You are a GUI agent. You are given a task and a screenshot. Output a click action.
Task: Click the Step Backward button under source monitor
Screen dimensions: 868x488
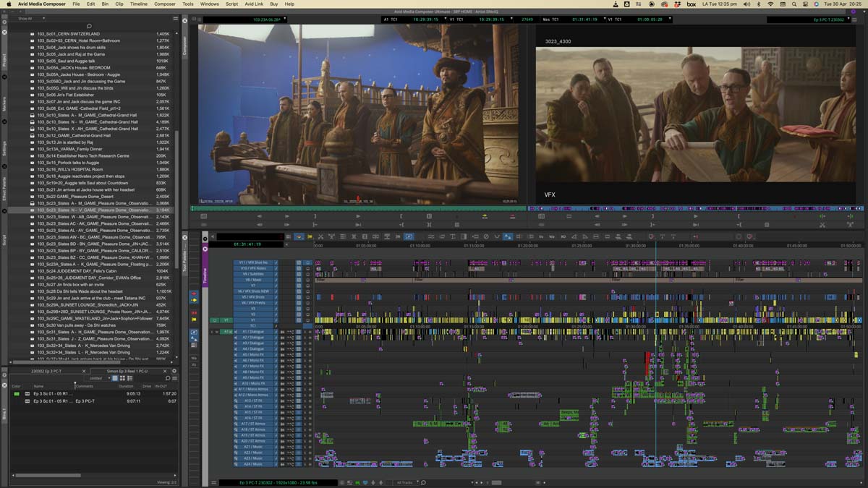pyautogui.click(x=260, y=216)
